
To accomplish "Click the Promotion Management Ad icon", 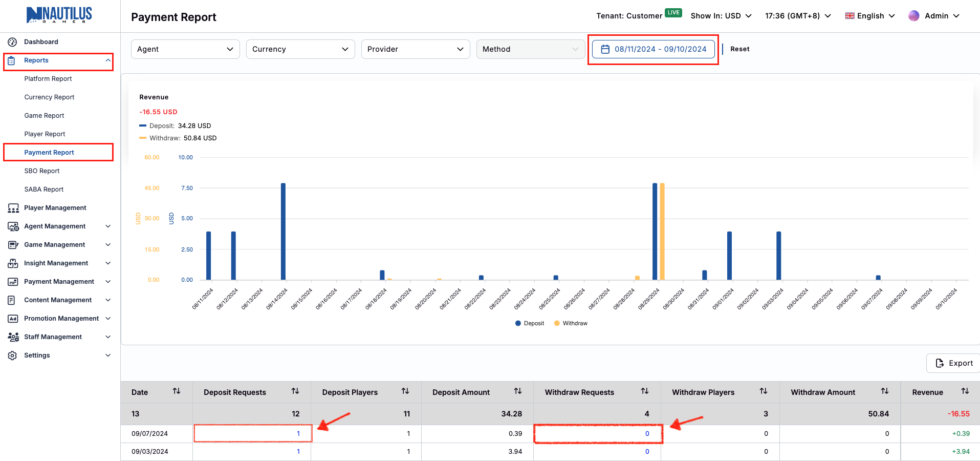I will point(12,318).
